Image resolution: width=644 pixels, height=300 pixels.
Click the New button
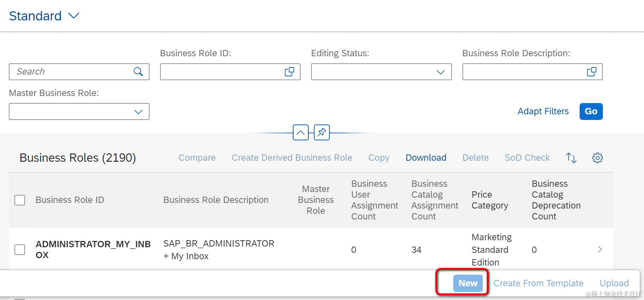[x=468, y=283]
